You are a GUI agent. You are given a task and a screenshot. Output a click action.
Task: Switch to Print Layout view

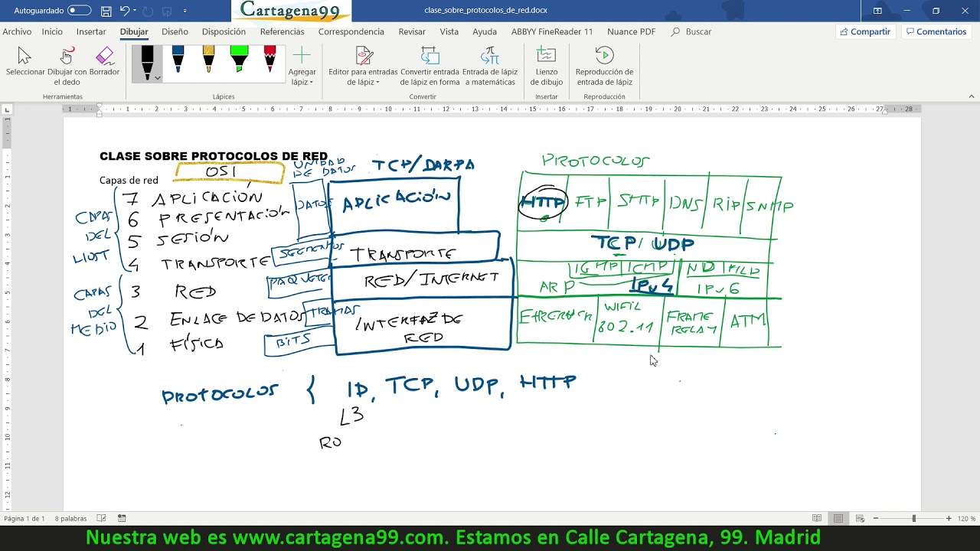tap(839, 519)
